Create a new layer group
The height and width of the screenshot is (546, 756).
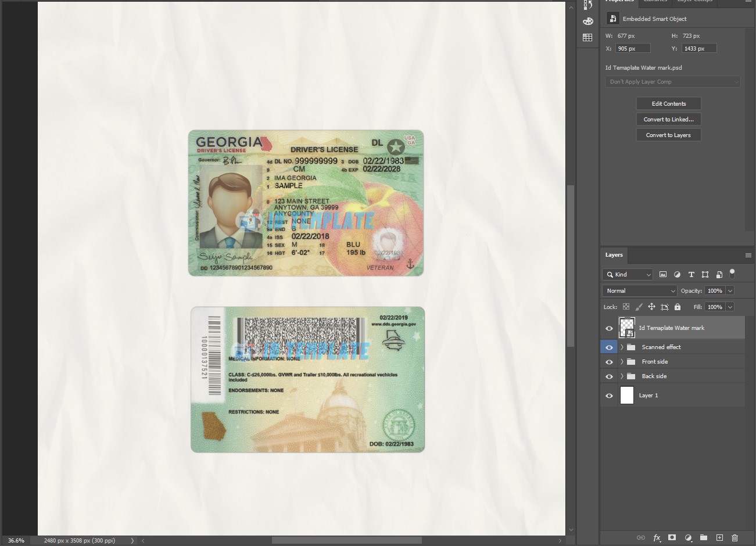(703, 538)
